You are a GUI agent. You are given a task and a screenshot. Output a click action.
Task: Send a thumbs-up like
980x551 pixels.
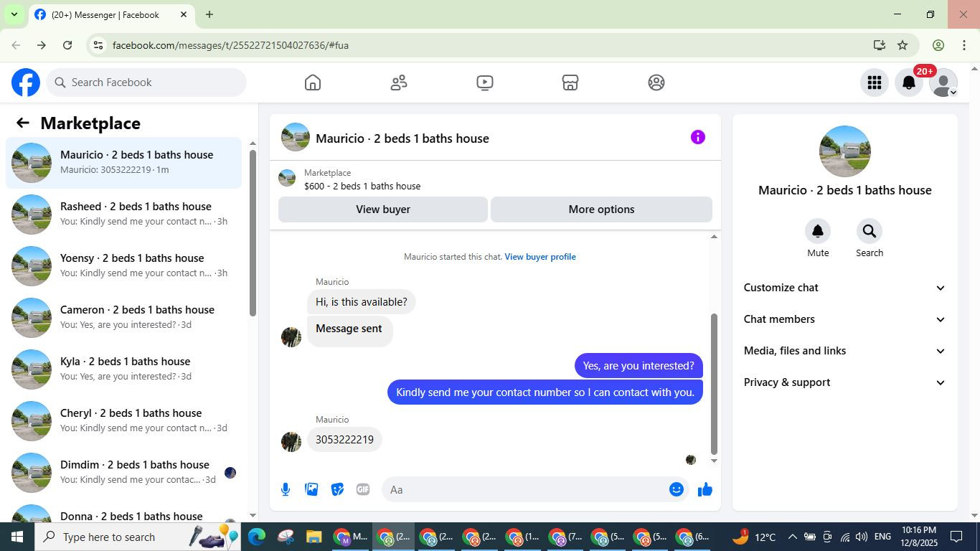point(705,489)
